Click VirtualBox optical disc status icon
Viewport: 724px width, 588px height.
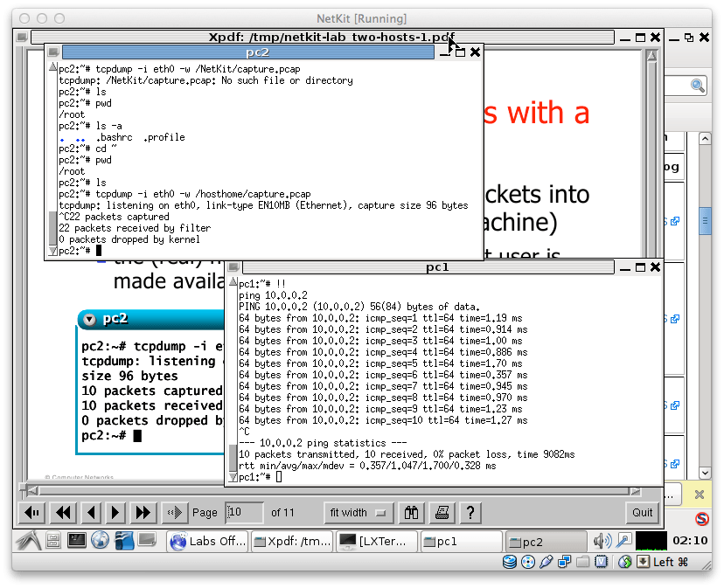pos(528,562)
